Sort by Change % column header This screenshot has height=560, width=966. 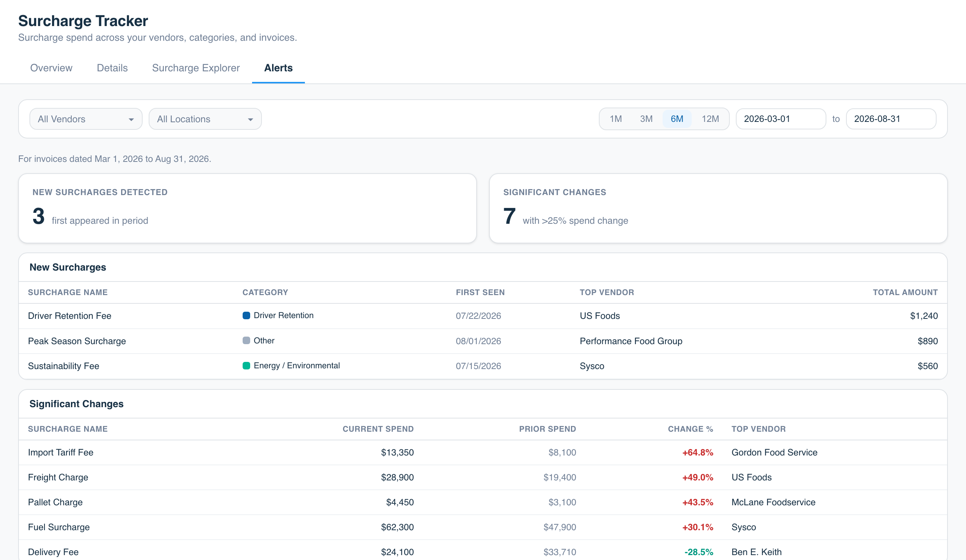(x=691, y=429)
